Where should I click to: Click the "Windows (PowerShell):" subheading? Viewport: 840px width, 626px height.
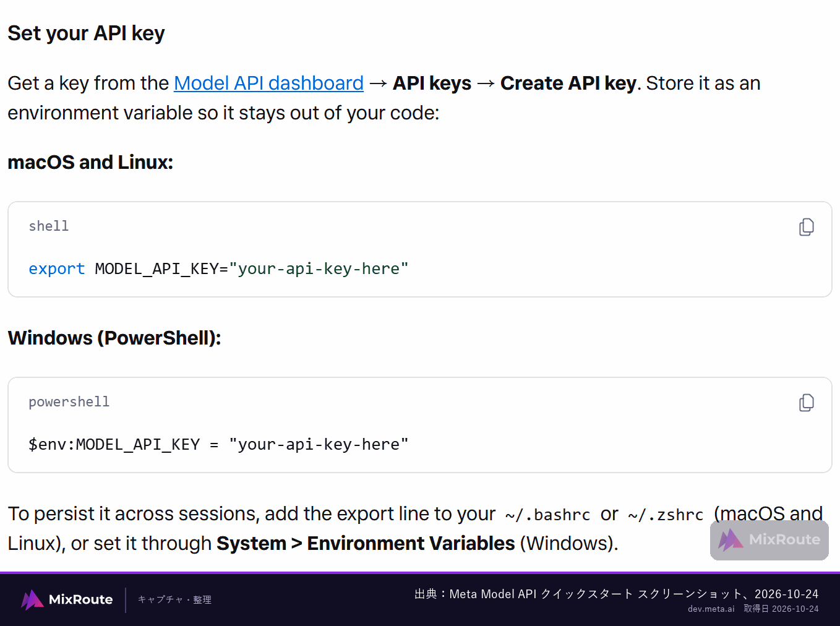(x=114, y=338)
